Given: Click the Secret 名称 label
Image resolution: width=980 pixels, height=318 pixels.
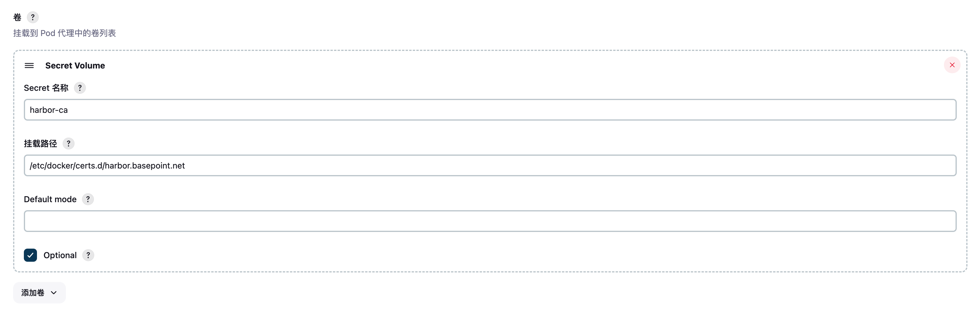Looking at the screenshot, I should tap(46, 88).
